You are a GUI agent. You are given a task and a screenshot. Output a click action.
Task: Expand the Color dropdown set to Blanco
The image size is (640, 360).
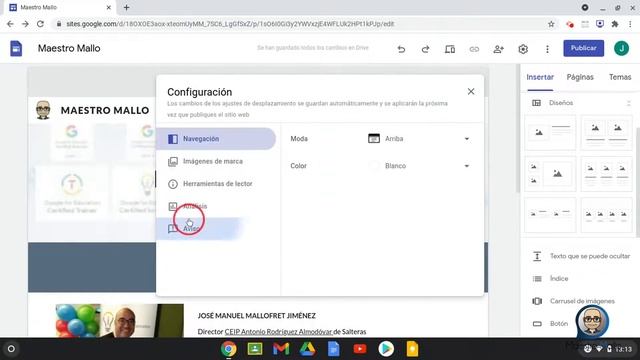pyautogui.click(x=419, y=166)
